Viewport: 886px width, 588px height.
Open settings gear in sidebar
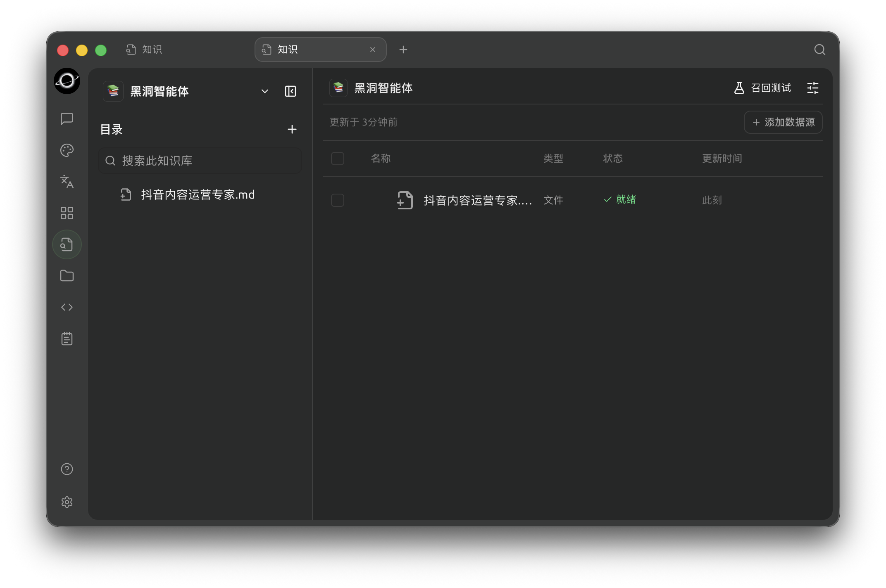tap(67, 502)
